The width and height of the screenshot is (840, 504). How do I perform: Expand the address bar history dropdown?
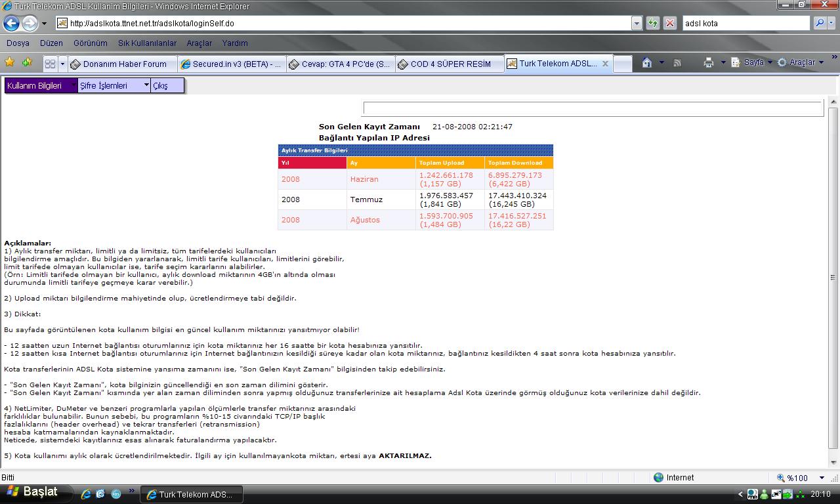[x=637, y=23]
